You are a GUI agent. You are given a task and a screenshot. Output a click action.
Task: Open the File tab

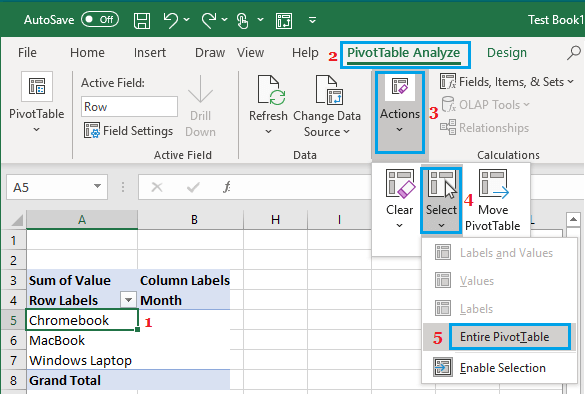27,53
